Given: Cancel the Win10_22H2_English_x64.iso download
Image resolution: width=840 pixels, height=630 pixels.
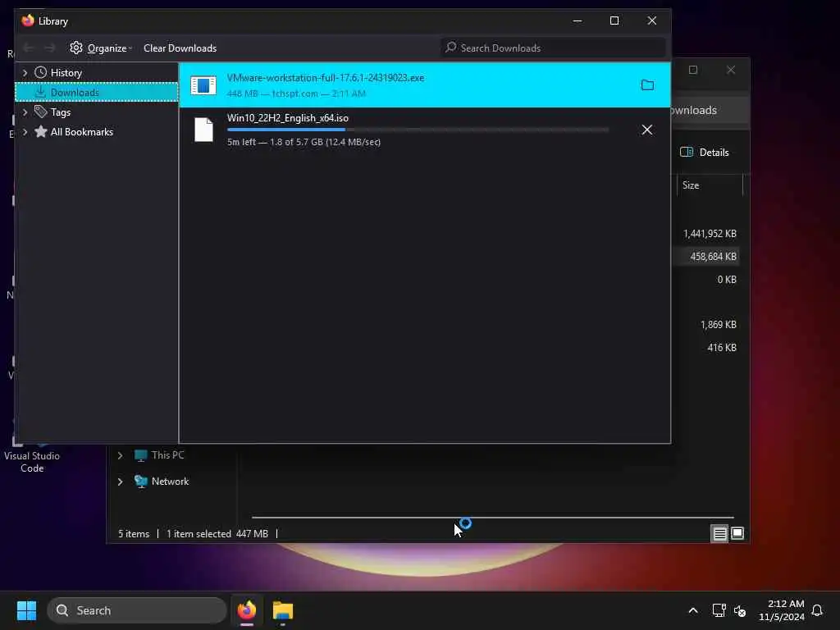Looking at the screenshot, I should (x=647, y=130).
